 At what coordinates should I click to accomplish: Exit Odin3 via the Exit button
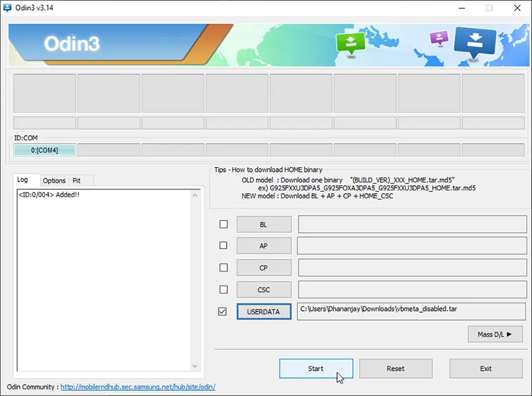(x=486, y=369)
